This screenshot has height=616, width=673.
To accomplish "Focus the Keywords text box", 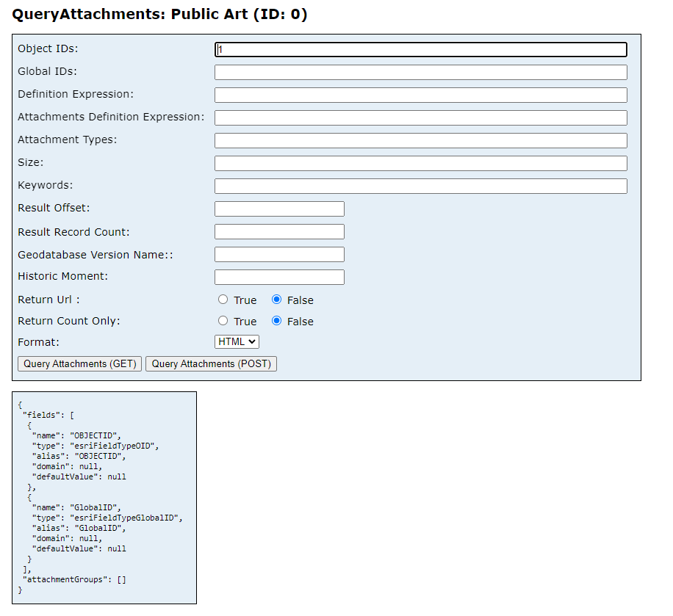I will (420, 186).
